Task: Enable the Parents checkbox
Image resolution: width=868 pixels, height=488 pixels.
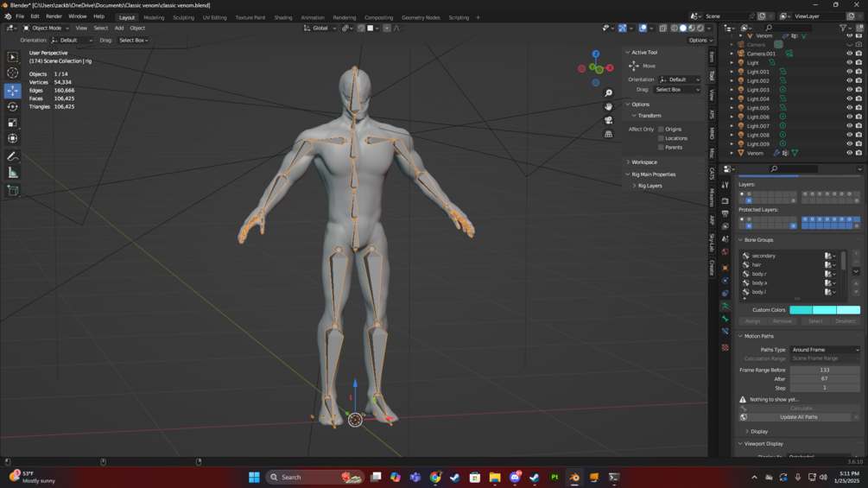Action: [661, 147]
